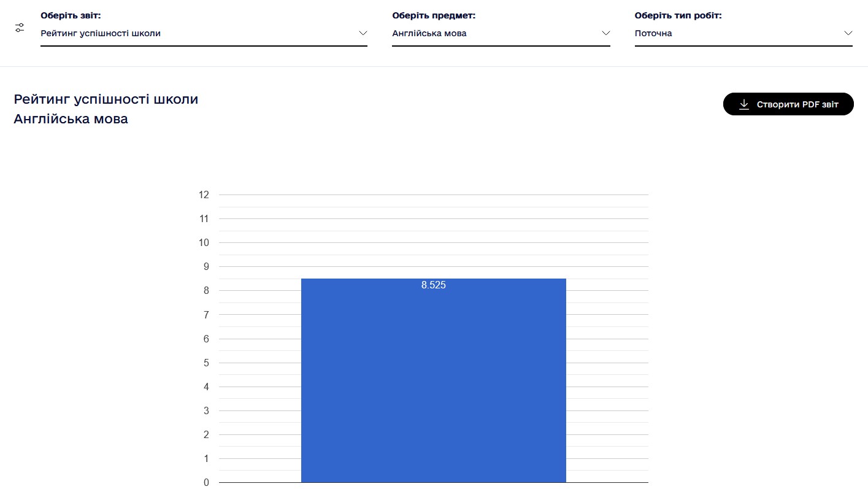Image resolution: width=868 pixels, height=489 pixels.
Task: Open the report type dropdown
Action: (x=204, y=34)
